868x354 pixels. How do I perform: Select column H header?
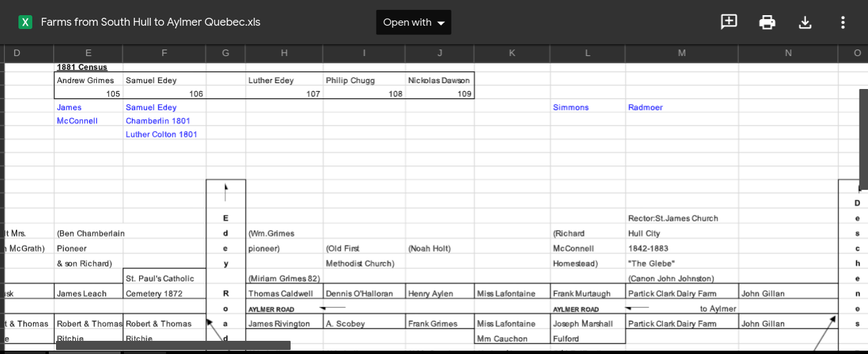(284, 53)
